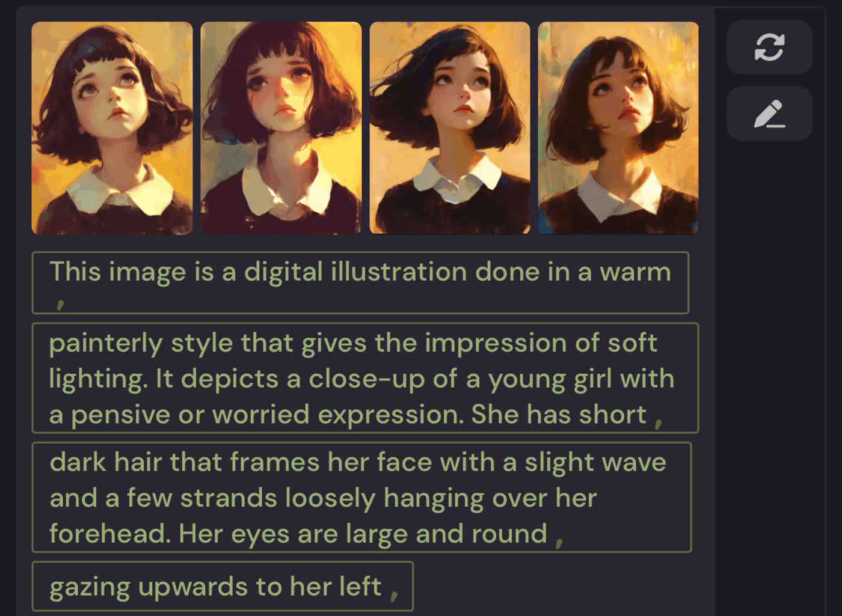Open the third portrait with windblown hair

[x=450, y=128]
